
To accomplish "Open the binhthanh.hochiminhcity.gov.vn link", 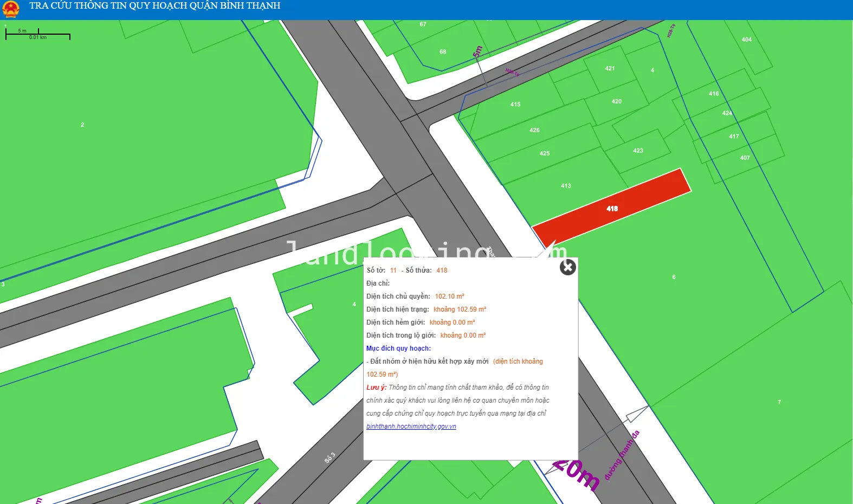I will click(x=411, y=427).
